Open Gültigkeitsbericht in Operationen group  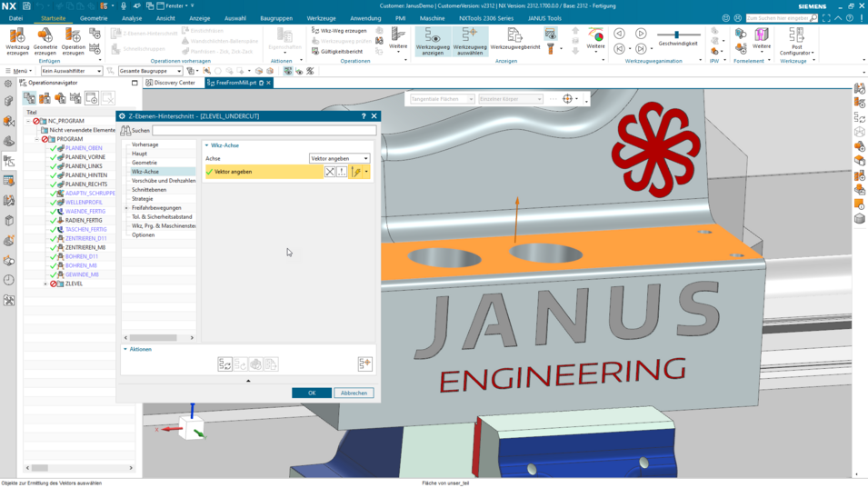coord(338,52)
